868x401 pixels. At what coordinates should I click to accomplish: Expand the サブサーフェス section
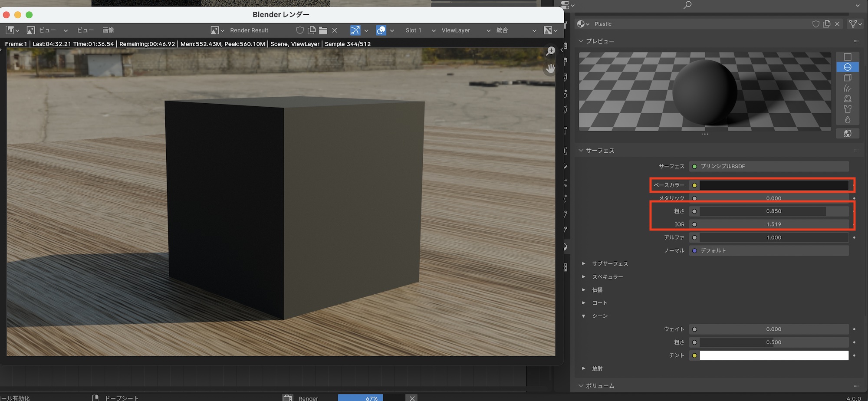pos(610,263)
